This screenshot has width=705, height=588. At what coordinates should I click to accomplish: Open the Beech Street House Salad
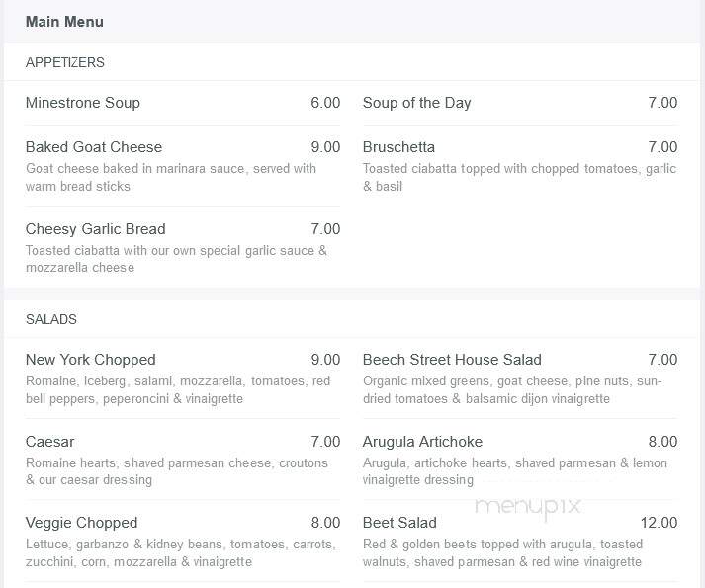click(x=452, y=359)
